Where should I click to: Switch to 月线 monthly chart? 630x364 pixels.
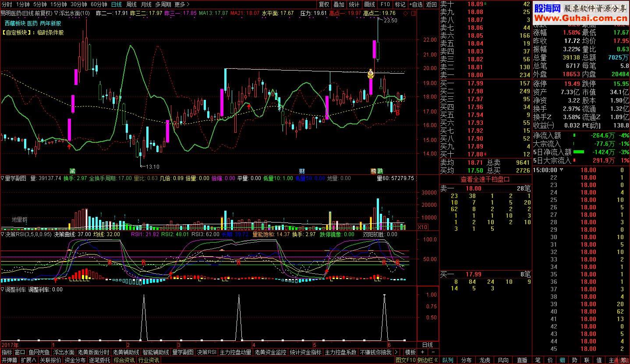146,4
